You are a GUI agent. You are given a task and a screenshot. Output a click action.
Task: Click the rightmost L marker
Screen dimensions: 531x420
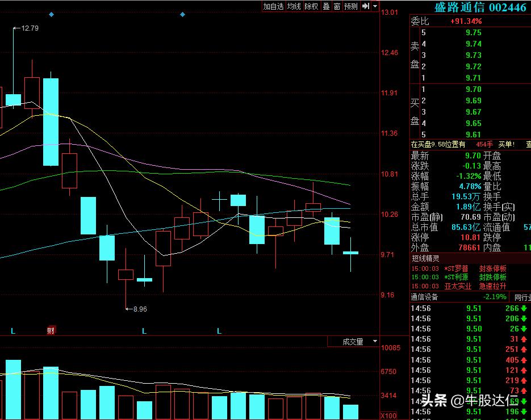[x=219, y=330]
